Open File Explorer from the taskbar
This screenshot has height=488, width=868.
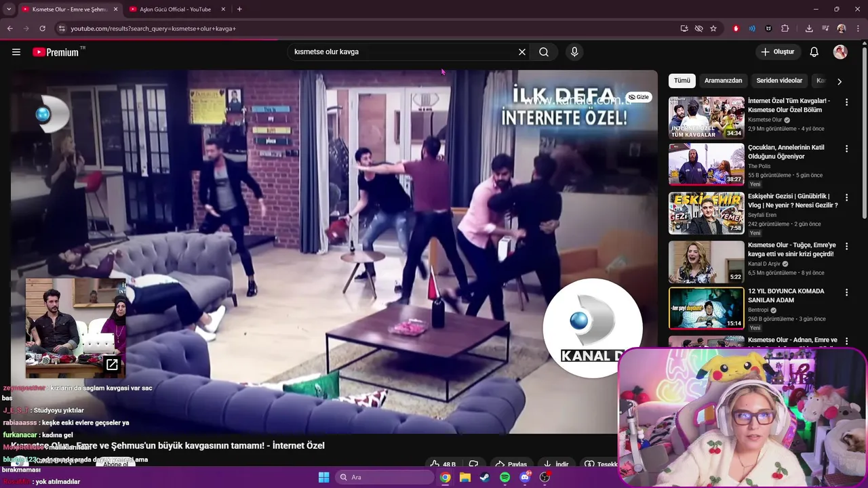(465, 477)
